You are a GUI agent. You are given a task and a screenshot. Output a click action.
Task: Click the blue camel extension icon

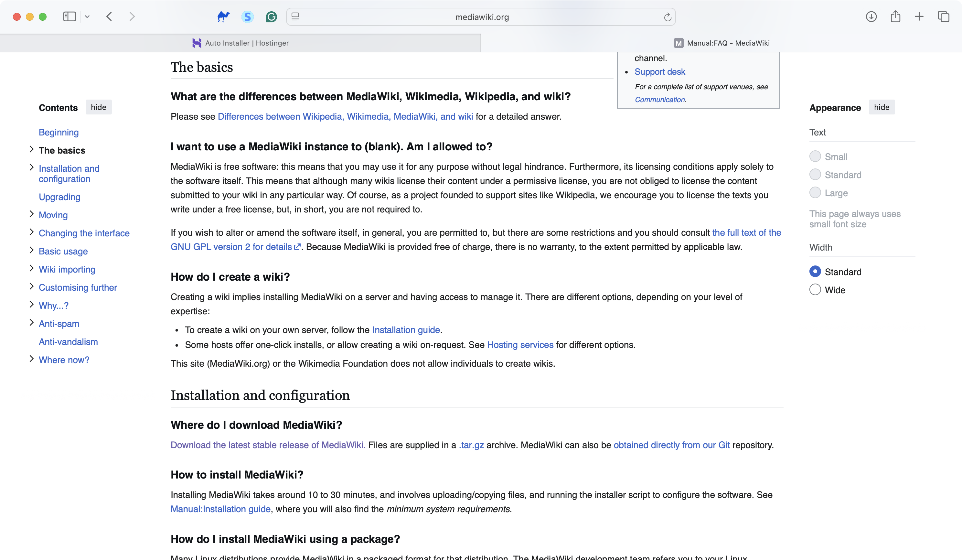coord(223,16)
